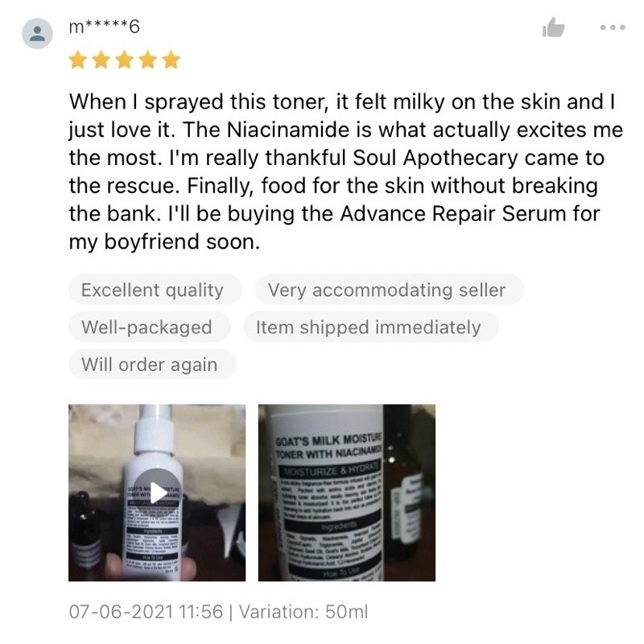Screen dimensions: 644x644
Task: Click the reviewer profile avatar
Action: pyautogui.click(x=37, y=33)
